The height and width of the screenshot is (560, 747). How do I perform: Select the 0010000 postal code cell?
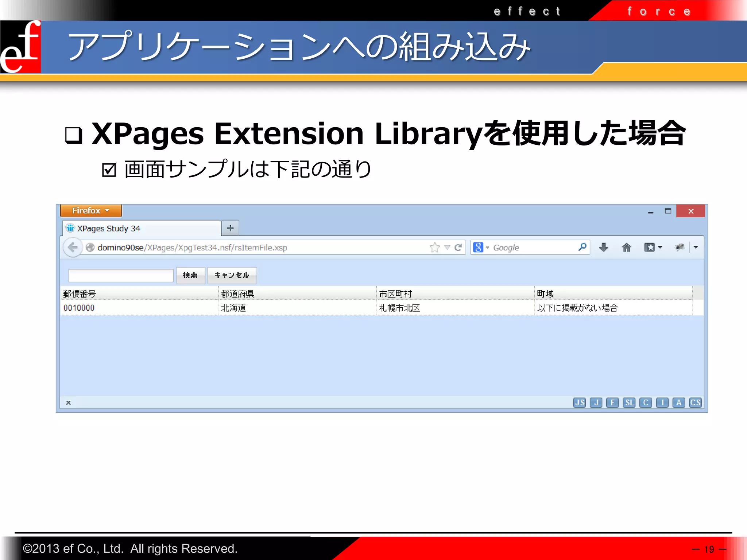point(139,308)
